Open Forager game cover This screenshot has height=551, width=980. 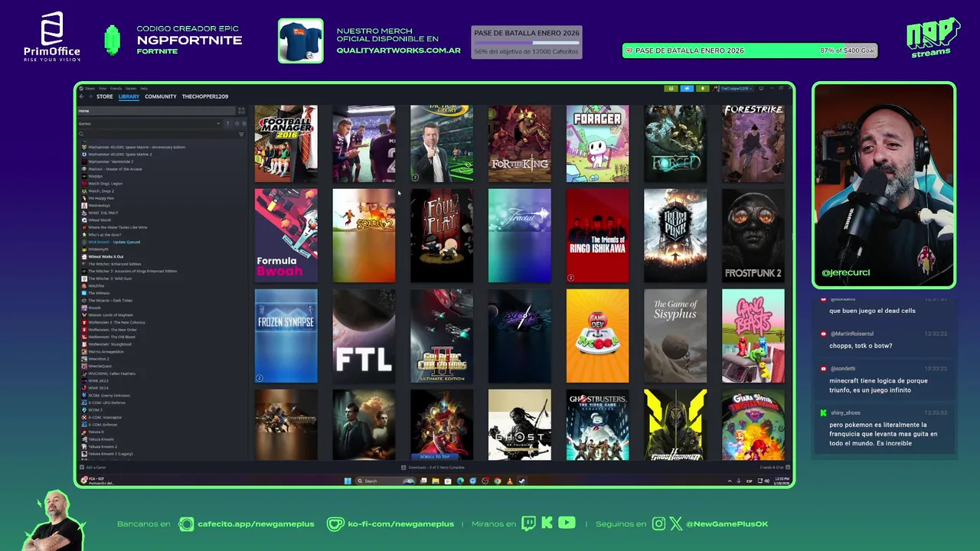coord(597,144)
